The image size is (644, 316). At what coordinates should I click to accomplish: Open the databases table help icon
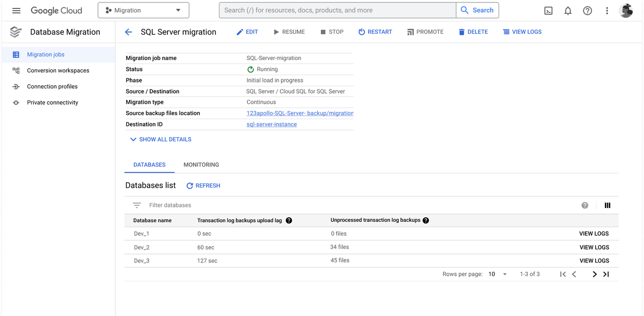(585, 205)
